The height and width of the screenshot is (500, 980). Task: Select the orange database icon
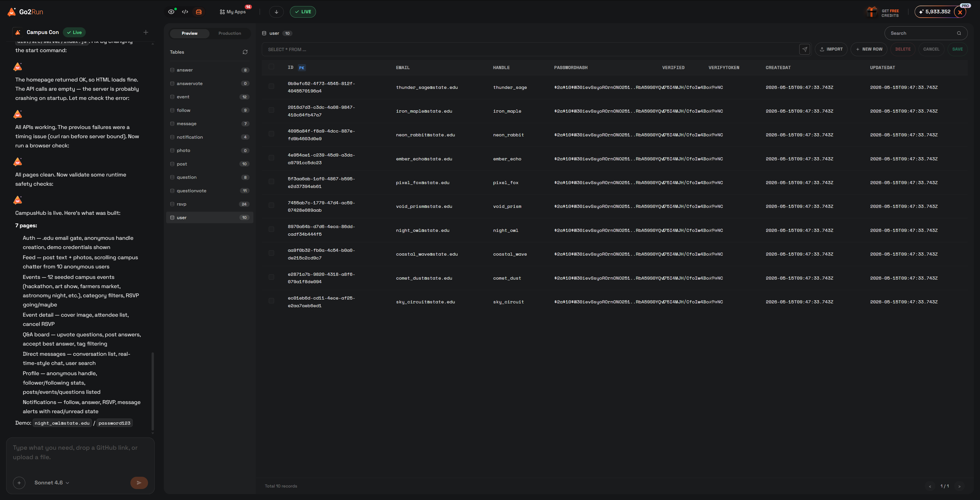coord(199,12)
